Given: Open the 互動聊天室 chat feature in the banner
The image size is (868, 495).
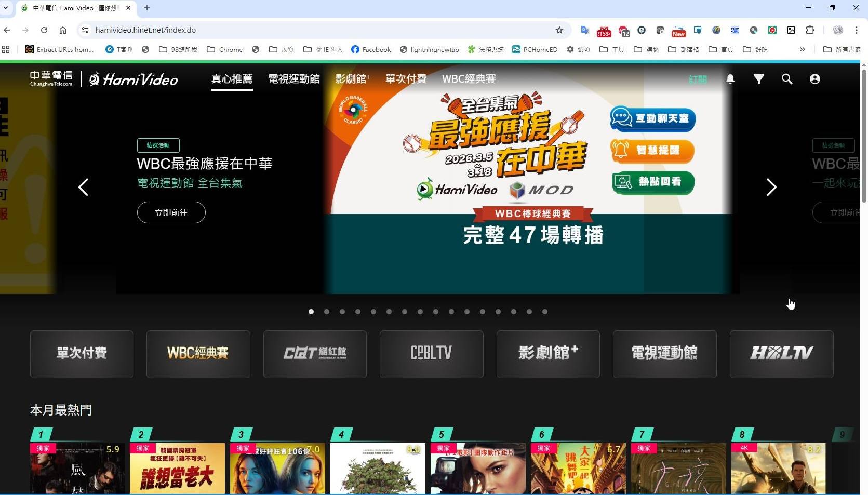Looking at the screenshot, I should coord(652,119).
